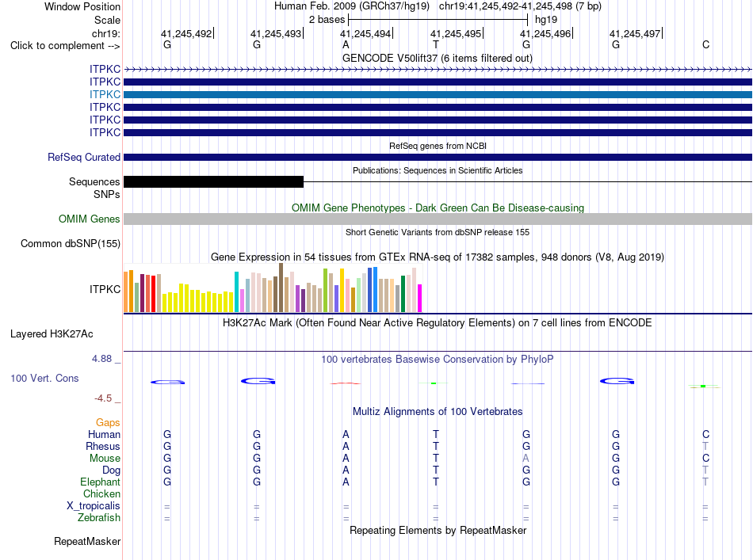Click the 'Common dbSNP(155)' track label
The image size is (753, 560).
pyautogui.click(x=71, y=244)
